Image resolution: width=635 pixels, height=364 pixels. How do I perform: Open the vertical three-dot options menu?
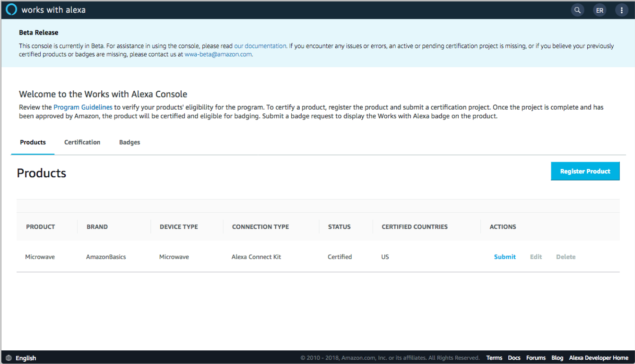click(622, 10)
